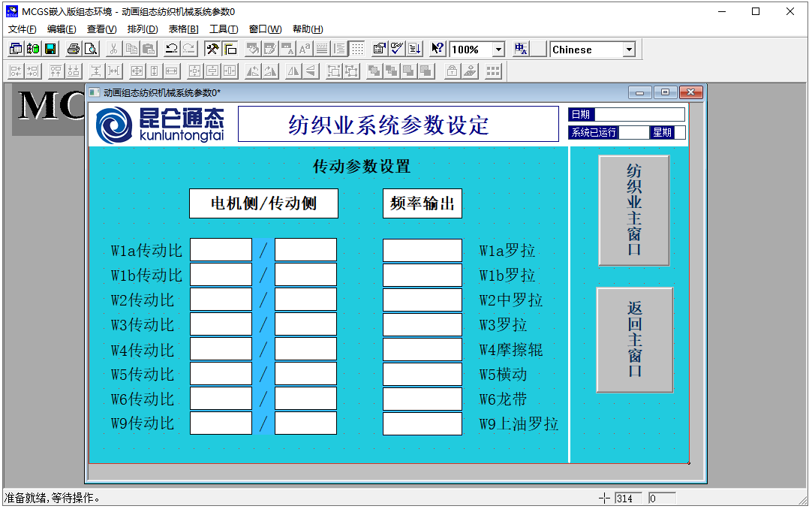The height and width of the screenshot is (509, 812).
Task: Open the workbench window icon in toolbar
Action: pyautogui.click(x=16, y=50)
